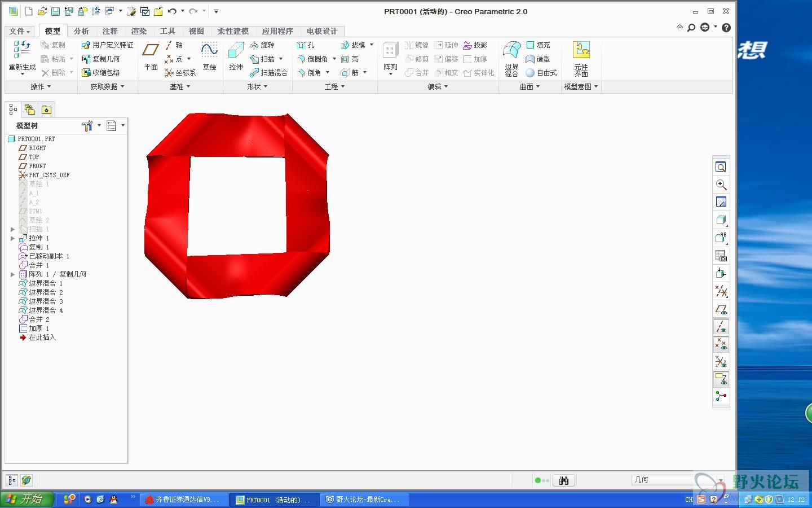Toggle plane display in graphics toolbar
Viewport: 812px width, 508px height.
point(721,309)
